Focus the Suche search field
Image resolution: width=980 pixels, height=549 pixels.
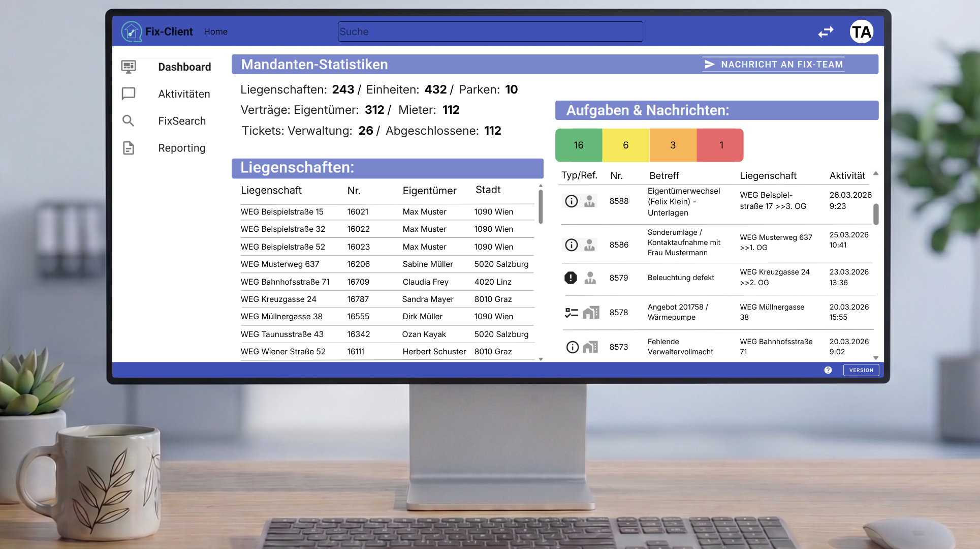[490, 32]
